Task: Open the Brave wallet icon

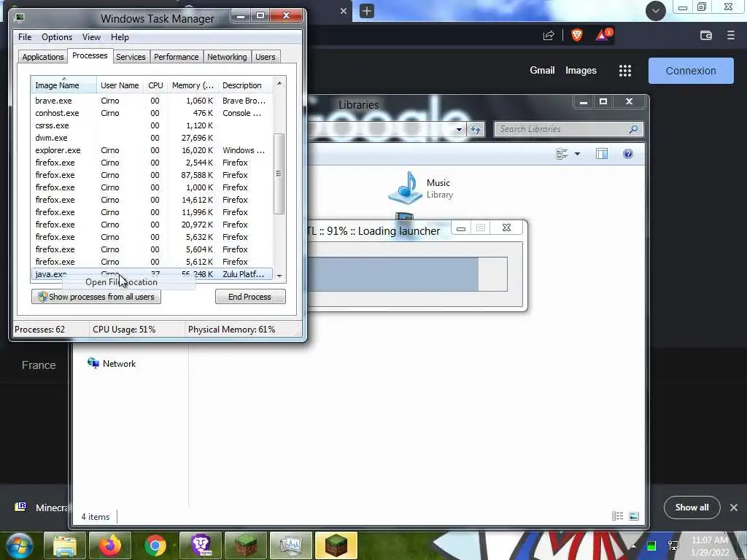Action: point(706,35)
